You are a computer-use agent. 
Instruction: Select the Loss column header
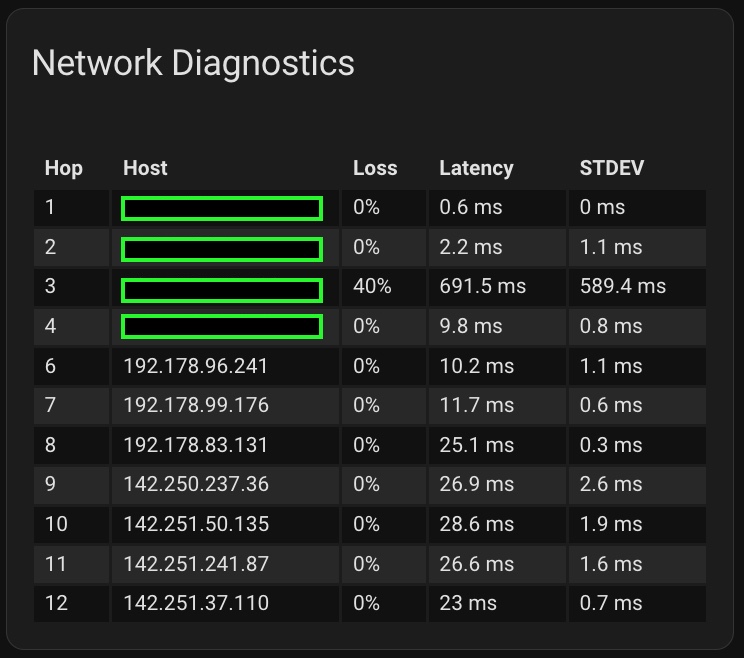375,168
